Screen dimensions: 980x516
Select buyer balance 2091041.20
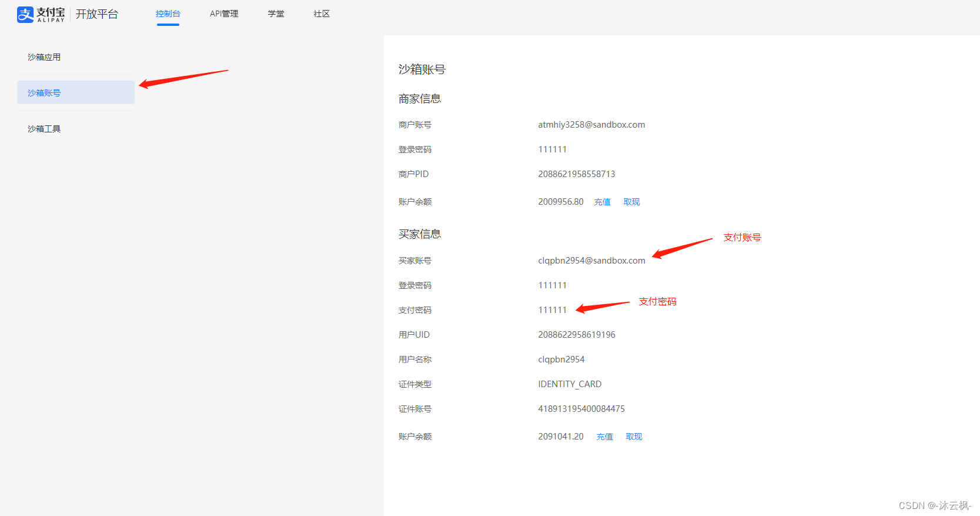pos(561,437)
